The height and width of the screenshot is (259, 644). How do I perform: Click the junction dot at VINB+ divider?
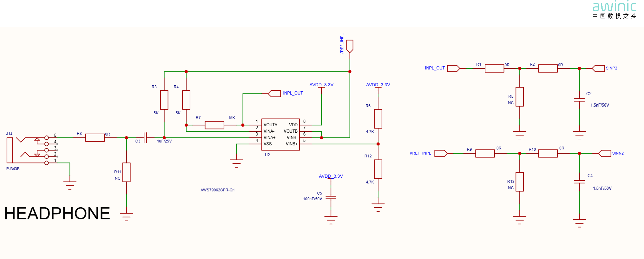point(378,144)
